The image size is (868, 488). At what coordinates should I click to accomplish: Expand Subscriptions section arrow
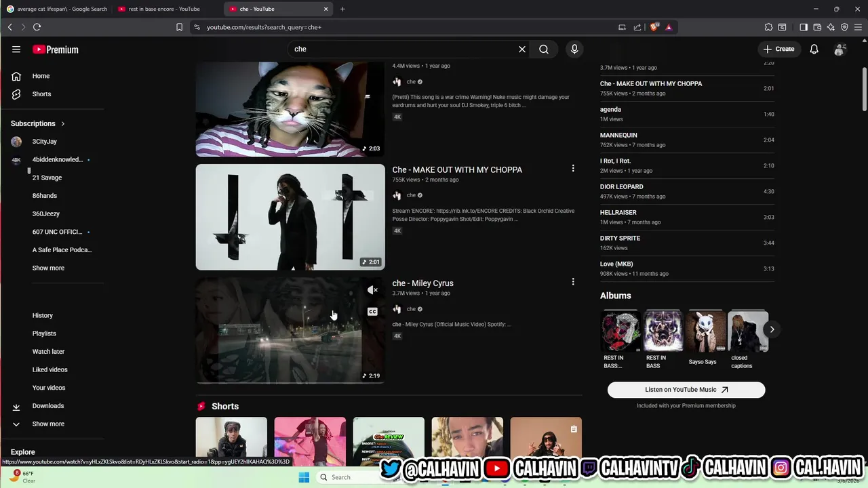62,124
